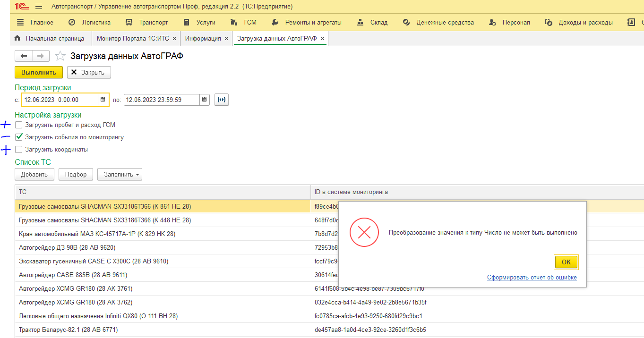Open the Персонал section

click(x=509, y=22)
